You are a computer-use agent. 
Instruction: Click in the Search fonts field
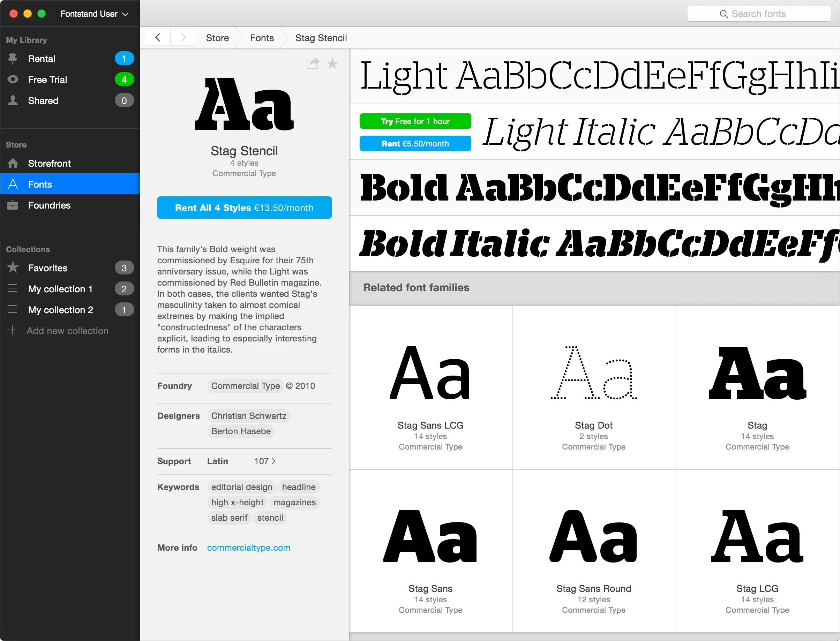click(759, 14)
